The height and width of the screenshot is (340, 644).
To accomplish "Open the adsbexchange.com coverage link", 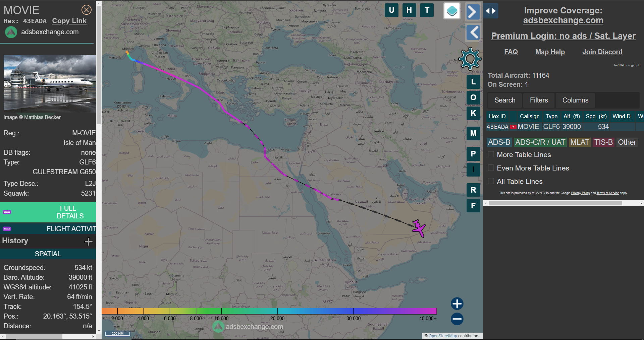I will pos(563,20).
